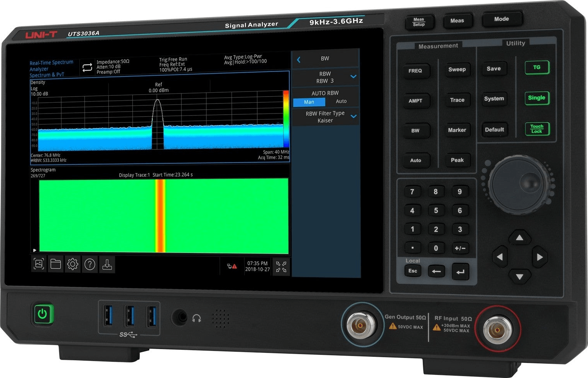
Task: Tap the help question mark icon
Action: pyautogui.click(x=90, y=264)
